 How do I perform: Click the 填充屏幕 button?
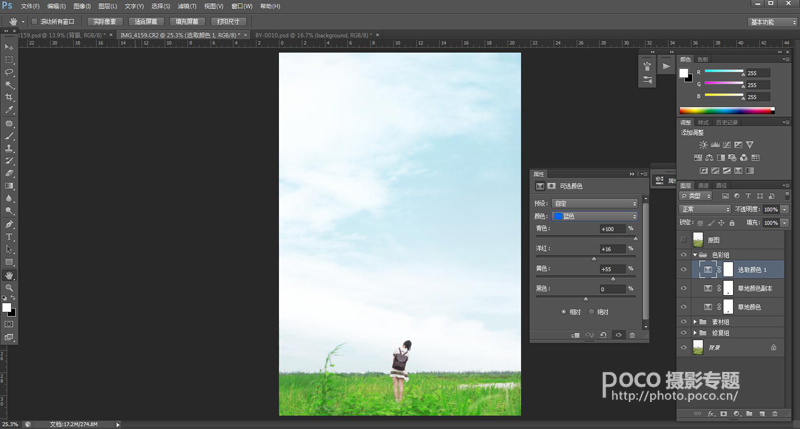click(x=187, y=21)
